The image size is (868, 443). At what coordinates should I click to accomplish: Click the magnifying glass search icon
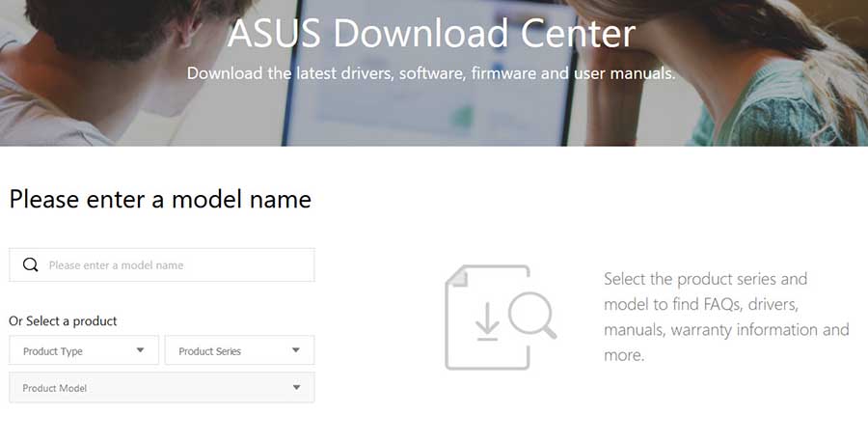pyautogui.click(x=31, y=264)
